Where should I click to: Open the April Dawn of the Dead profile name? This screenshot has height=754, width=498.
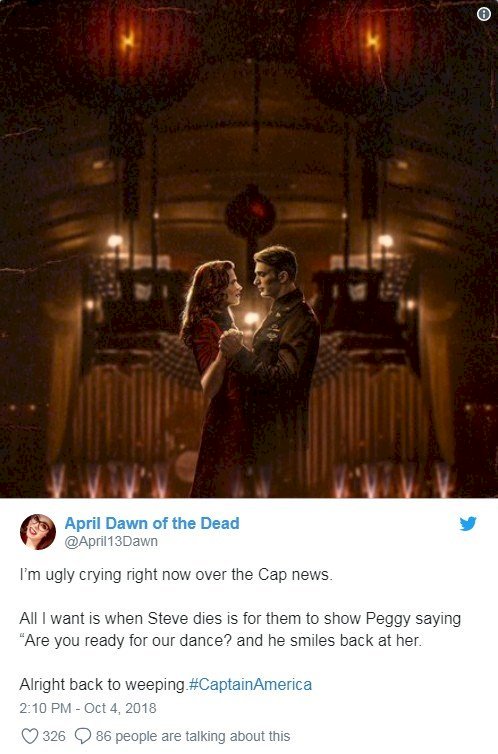pos(152,523)
